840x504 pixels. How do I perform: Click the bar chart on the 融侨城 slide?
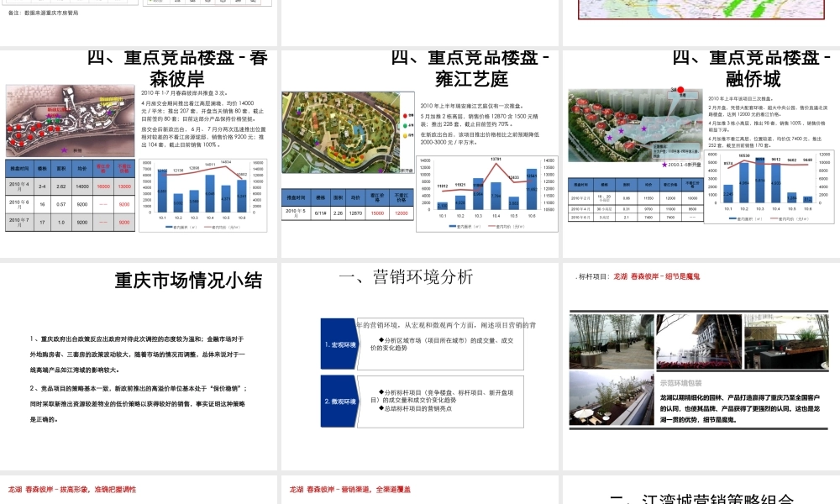(769, 187)
